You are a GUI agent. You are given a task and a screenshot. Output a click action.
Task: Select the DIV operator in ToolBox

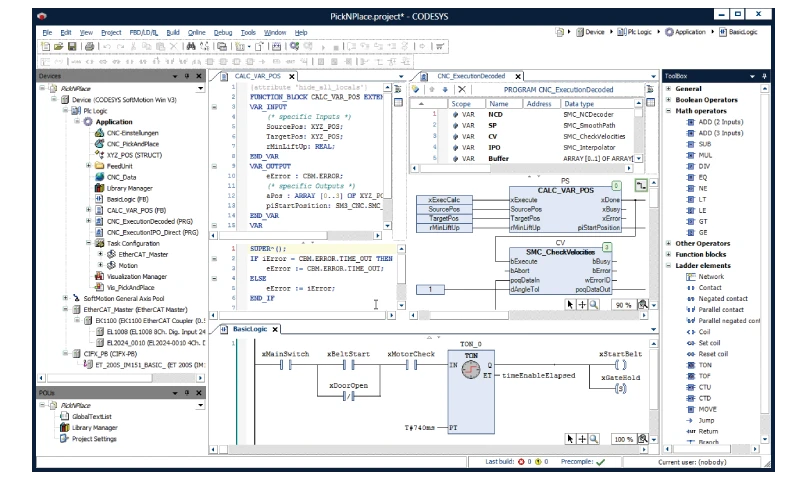click(698, 166)
